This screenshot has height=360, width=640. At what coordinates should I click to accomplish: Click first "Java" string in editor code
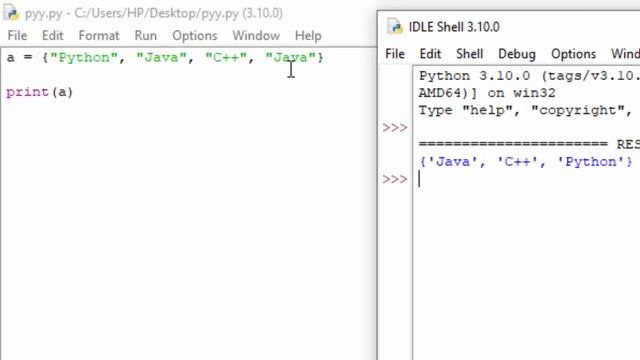[162, 58]
